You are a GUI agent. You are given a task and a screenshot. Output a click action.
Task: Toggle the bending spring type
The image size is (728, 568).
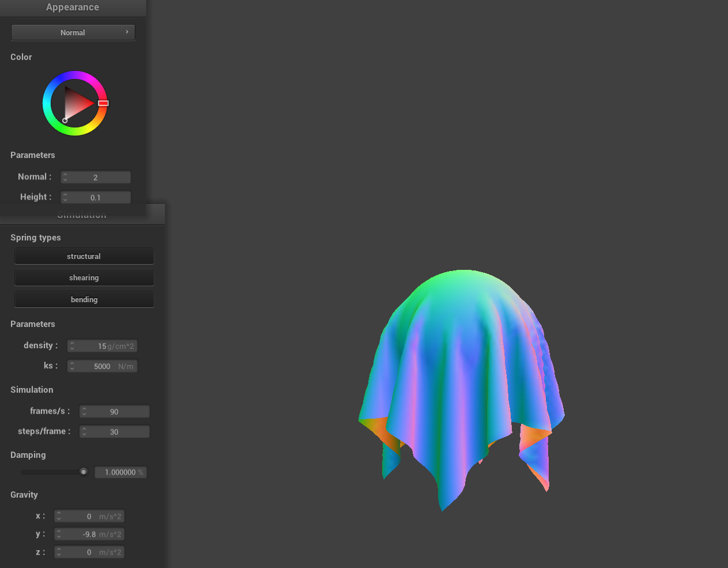(84, 300)
